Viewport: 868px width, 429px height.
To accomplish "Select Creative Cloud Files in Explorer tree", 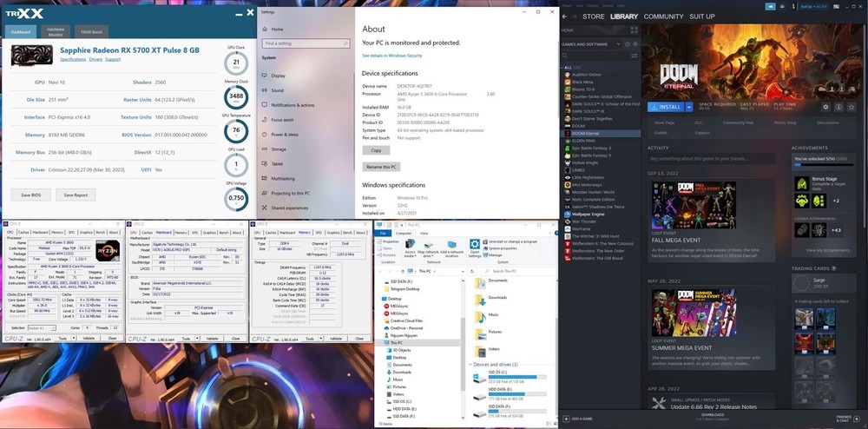I will [406, 320].
